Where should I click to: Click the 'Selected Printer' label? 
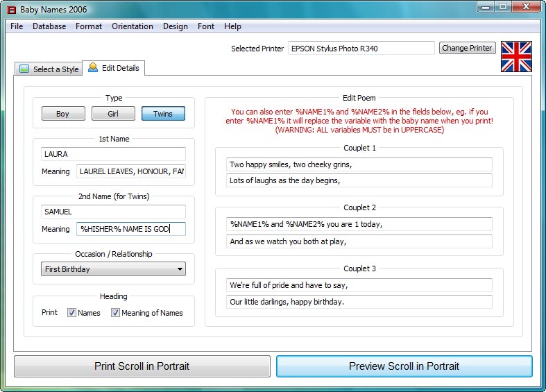point(257,49)
